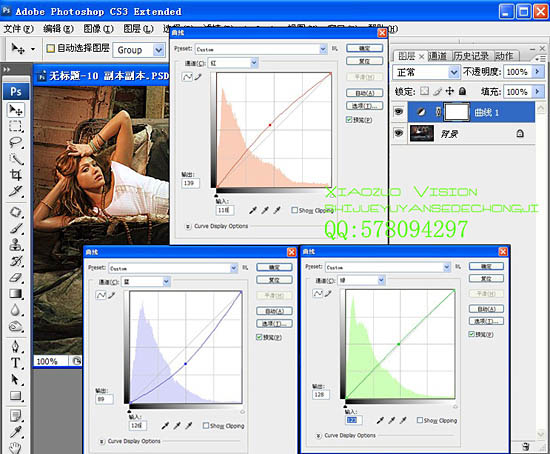
Task: Choose the Rectangular Marquee tool
Action: pyautogui.click(x=15, y=126)
